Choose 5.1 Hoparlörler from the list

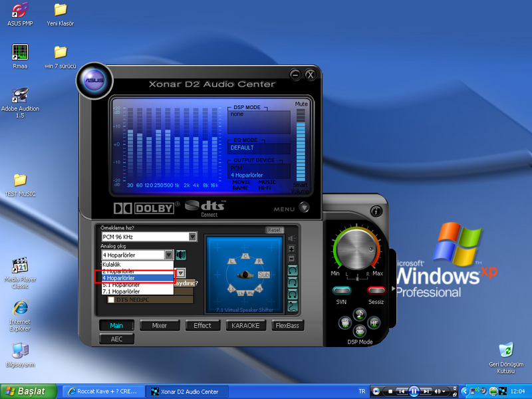click(138, 285)
